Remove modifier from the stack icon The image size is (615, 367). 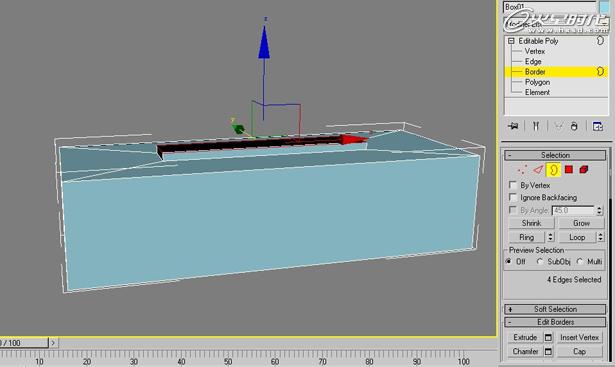574,126
